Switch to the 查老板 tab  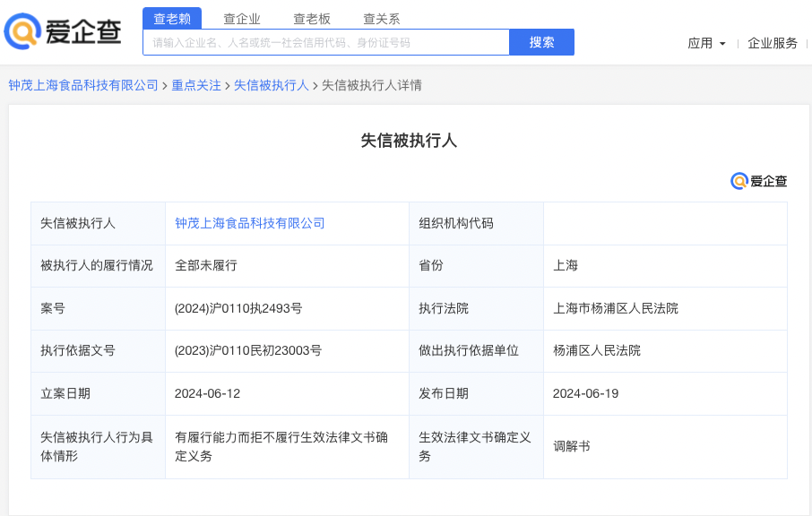[312, 19]
